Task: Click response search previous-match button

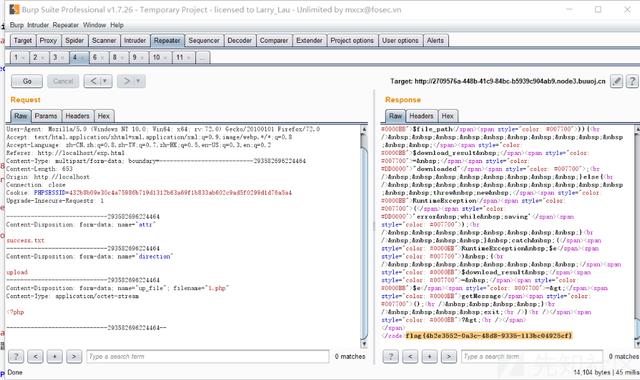Action: click(410, 356)
